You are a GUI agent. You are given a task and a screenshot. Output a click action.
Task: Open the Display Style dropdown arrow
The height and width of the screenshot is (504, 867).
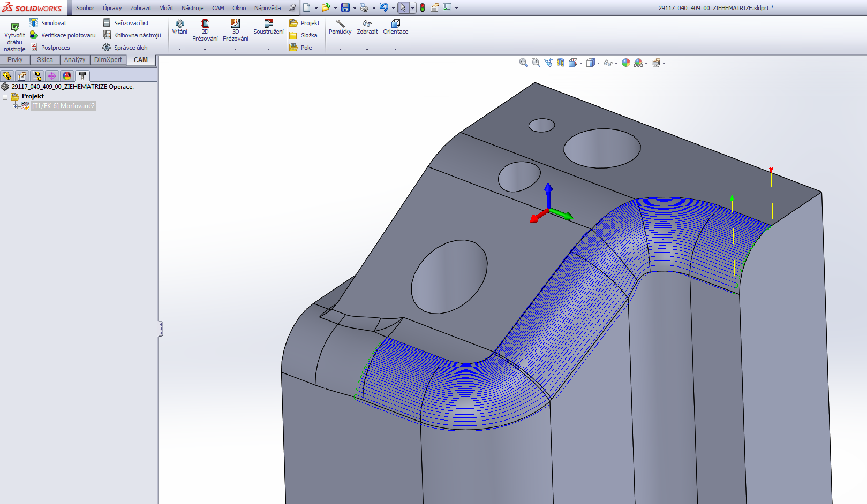click(x=598, y=63)
